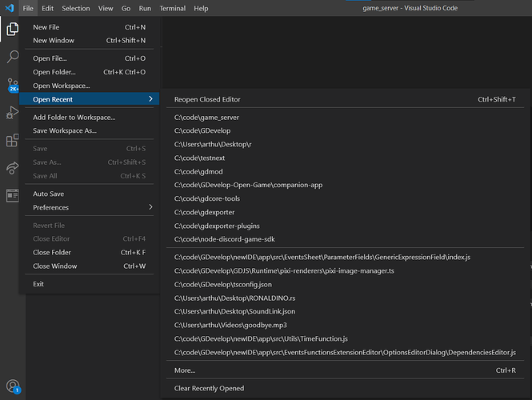Viewport: 532px width, 400px height.
Task: Open the Extensions view icon
Action: (13, 140)
